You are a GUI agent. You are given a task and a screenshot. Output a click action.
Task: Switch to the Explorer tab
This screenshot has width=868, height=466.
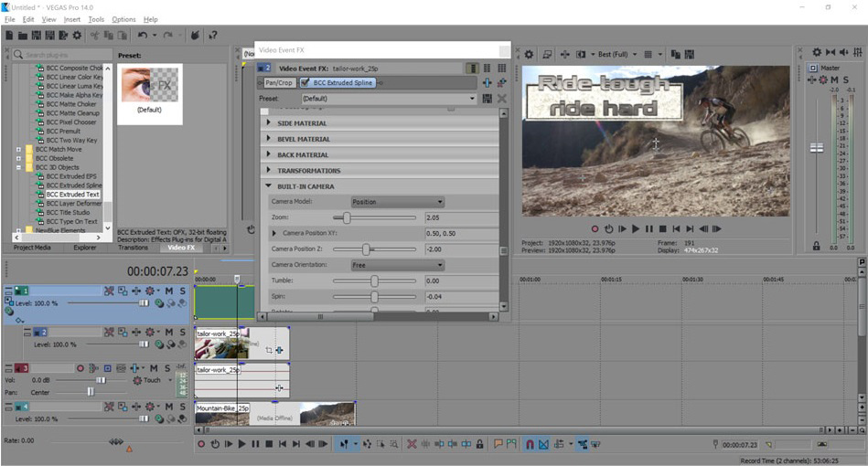coord(85,248)
